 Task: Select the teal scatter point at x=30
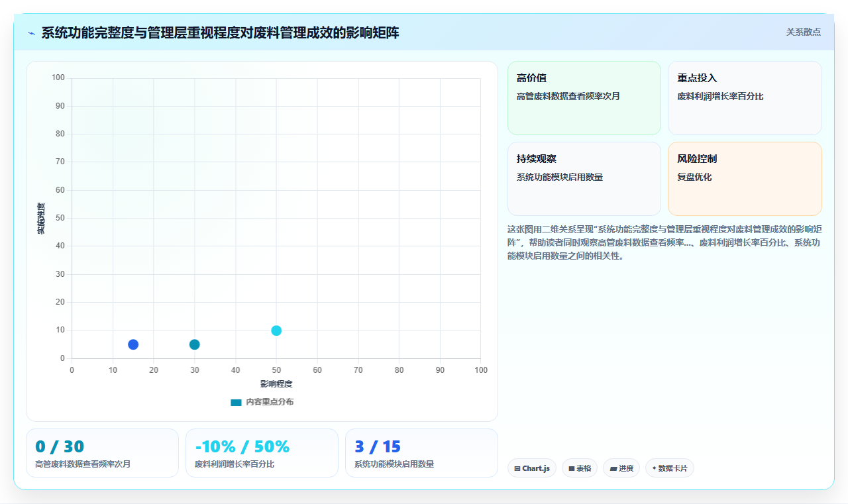point(195,344)
